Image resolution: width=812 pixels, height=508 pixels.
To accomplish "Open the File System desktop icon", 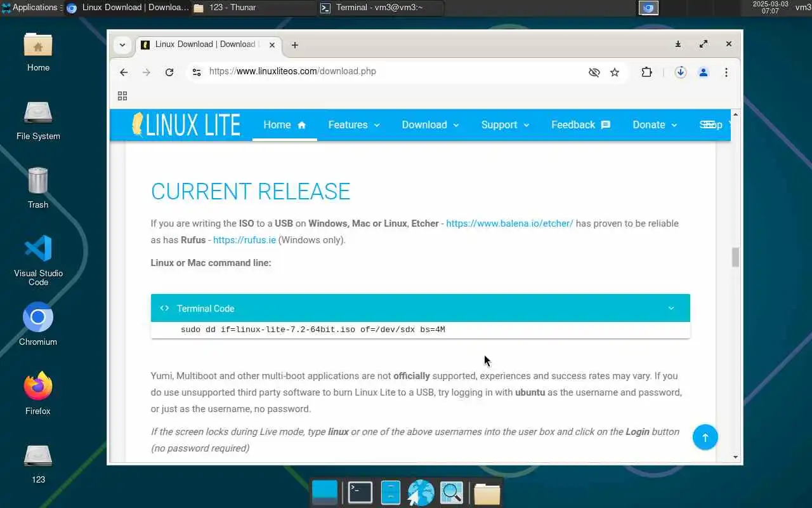I will point(38,121).
